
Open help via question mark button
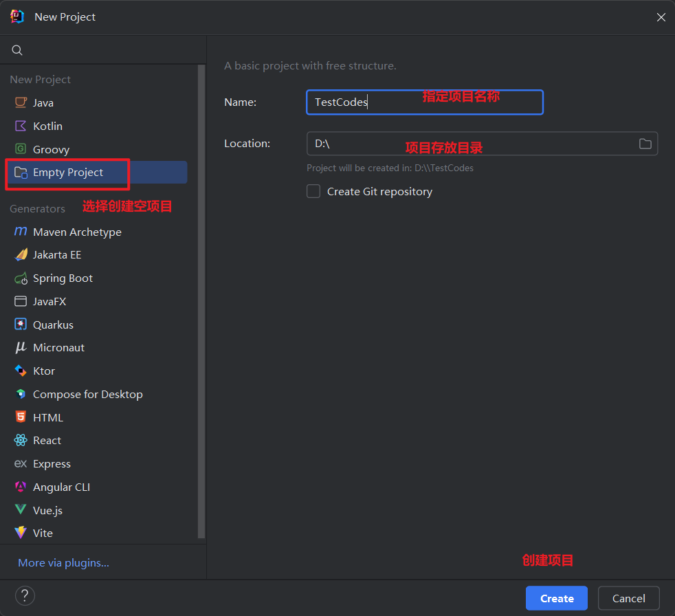click(25, 596)
